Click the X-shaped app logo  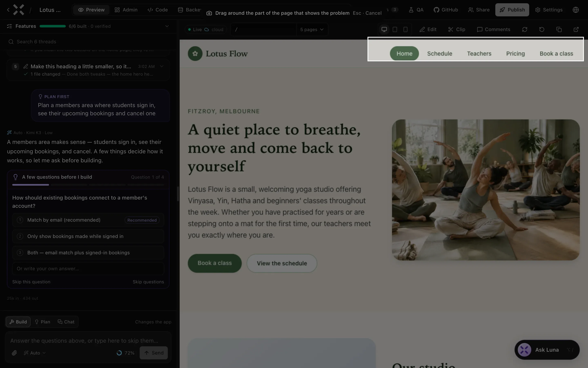(x=19, y=10)
